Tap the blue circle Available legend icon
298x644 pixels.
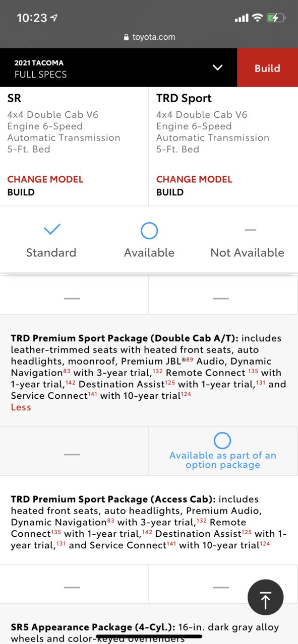pyautogui.click(x=149, y=231)
